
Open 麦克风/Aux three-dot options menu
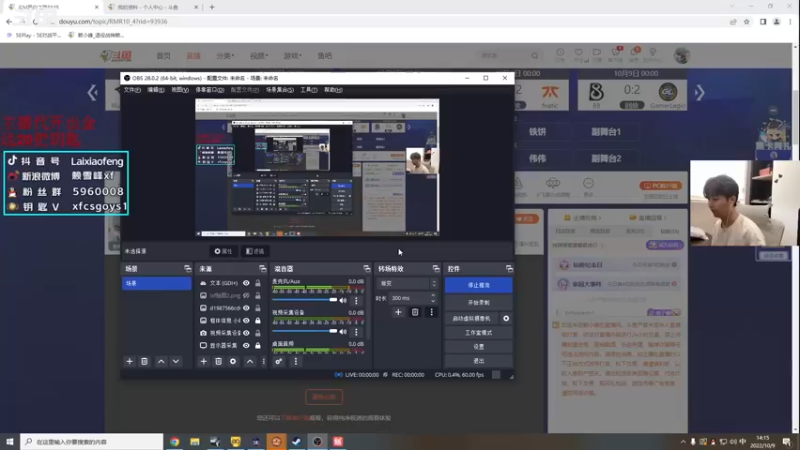pos(356,301)
